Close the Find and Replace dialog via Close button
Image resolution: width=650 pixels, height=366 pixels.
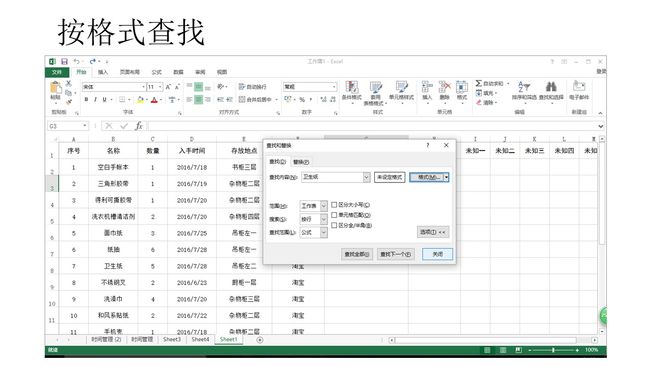click(438, 254)
